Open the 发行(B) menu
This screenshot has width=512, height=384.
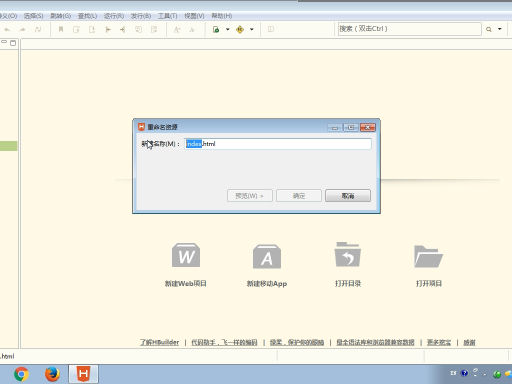pyautogui.click(x=141, y=16)
